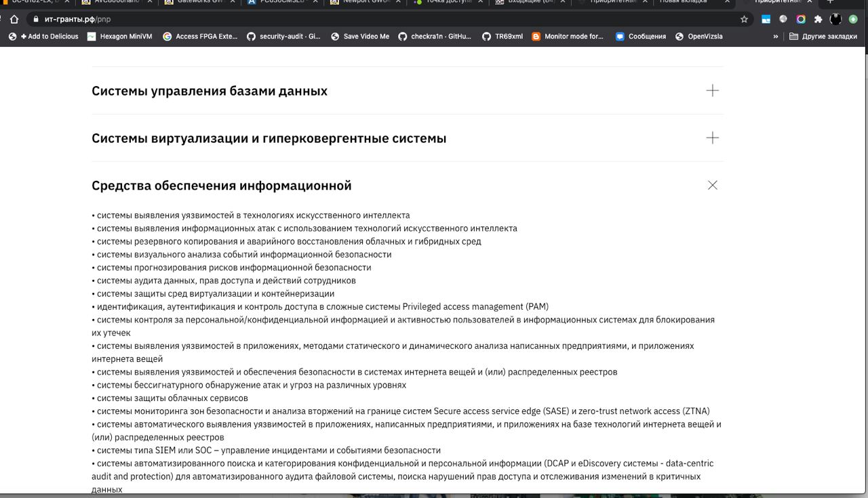Click the line about информационных атак с использованием ИИ

(304, 228)
